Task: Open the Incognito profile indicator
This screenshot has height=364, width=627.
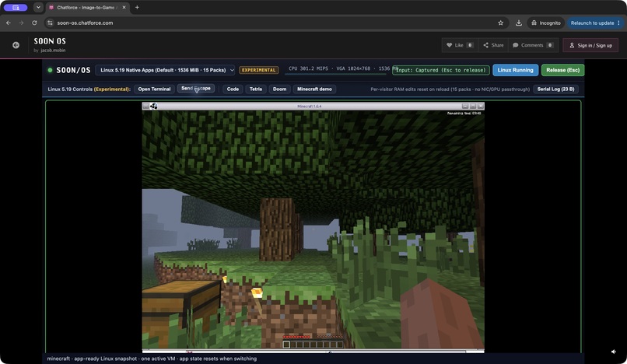Action: click(x=546, y=23)
